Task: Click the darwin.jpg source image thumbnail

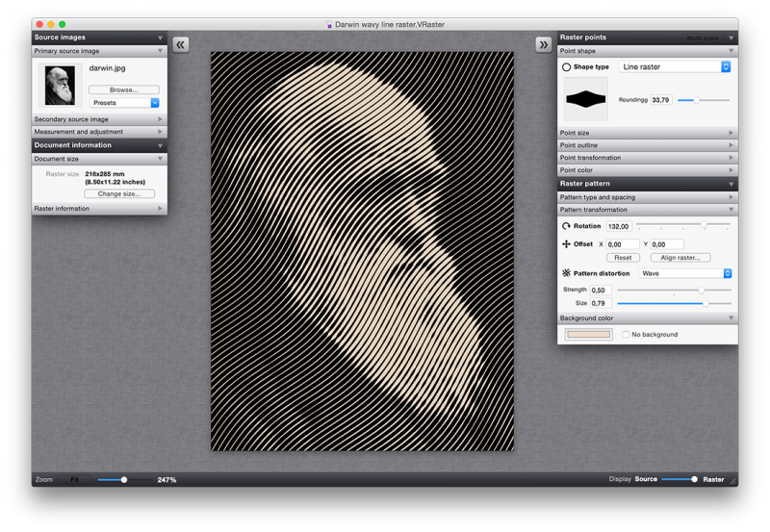Action: pyautogui.click(x=60, y=86)
